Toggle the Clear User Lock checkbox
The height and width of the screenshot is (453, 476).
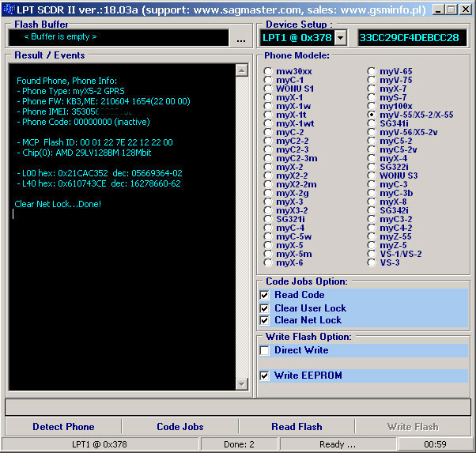pyautogui.click(x=264, y=308)
